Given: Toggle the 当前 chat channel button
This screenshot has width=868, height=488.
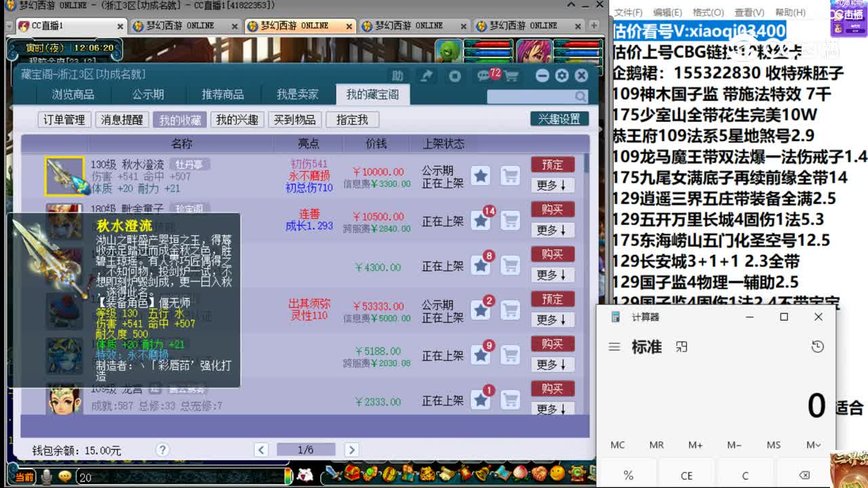Looking at the screenshot, I should [24, 477].
